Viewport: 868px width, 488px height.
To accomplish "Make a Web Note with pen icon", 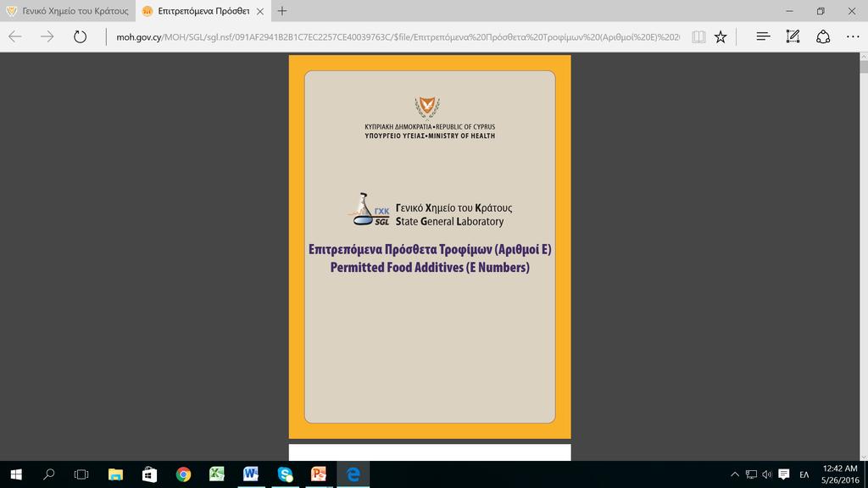I will click(x=793, y=36).
